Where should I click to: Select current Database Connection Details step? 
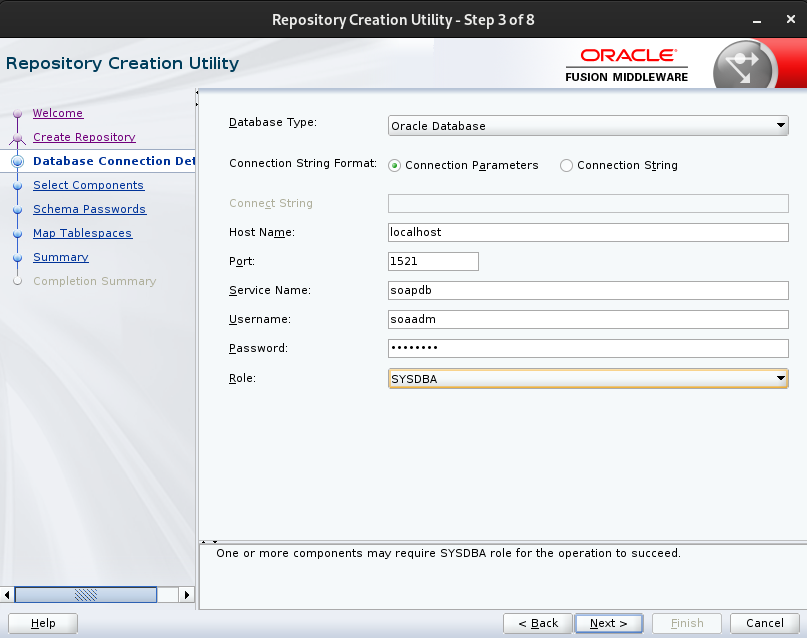coord(114,161)
